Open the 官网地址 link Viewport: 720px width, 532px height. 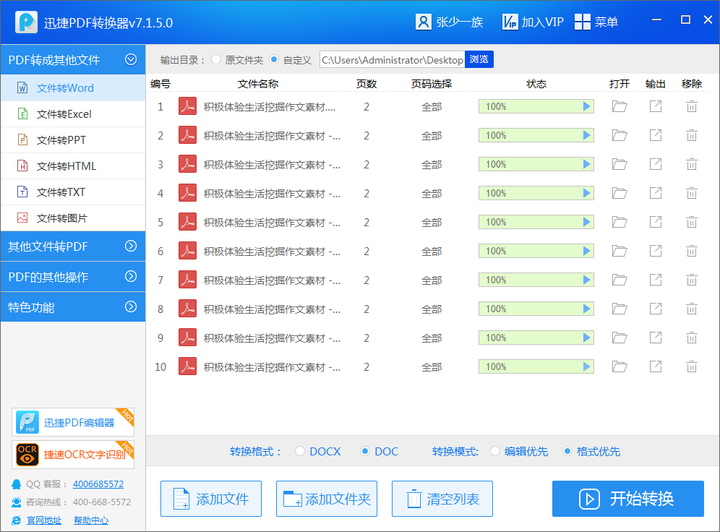tap(44, 520)
